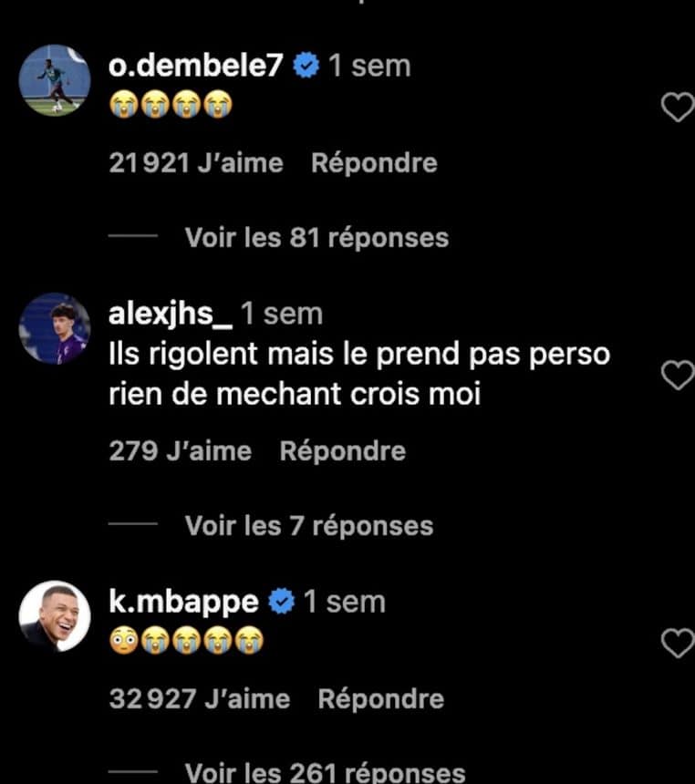695x784 pixels.
Task: Like o.dembele7's comment with the heart
Action: 677,108
